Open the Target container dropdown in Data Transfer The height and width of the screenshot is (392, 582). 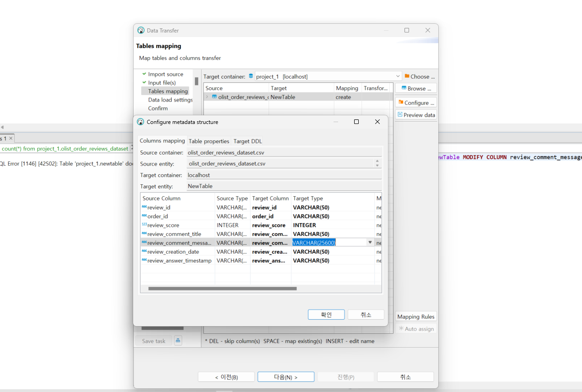click(x=398, y=76)
